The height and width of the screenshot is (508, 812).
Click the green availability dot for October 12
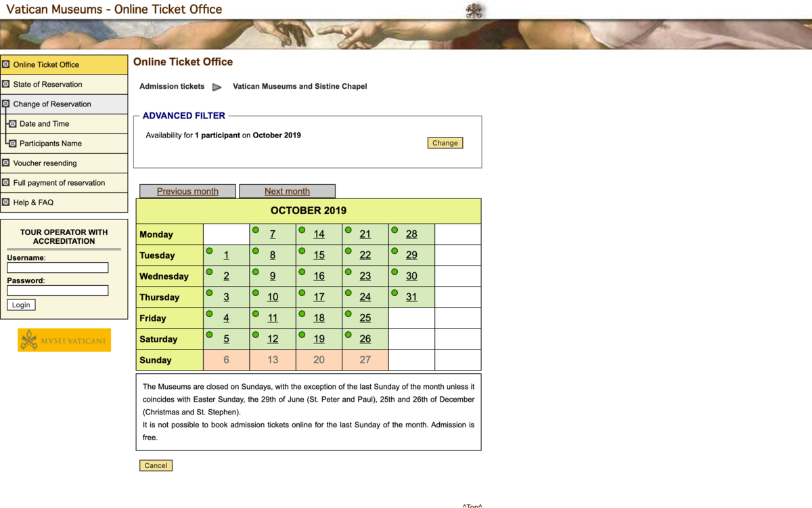click(x=256, y=335)
